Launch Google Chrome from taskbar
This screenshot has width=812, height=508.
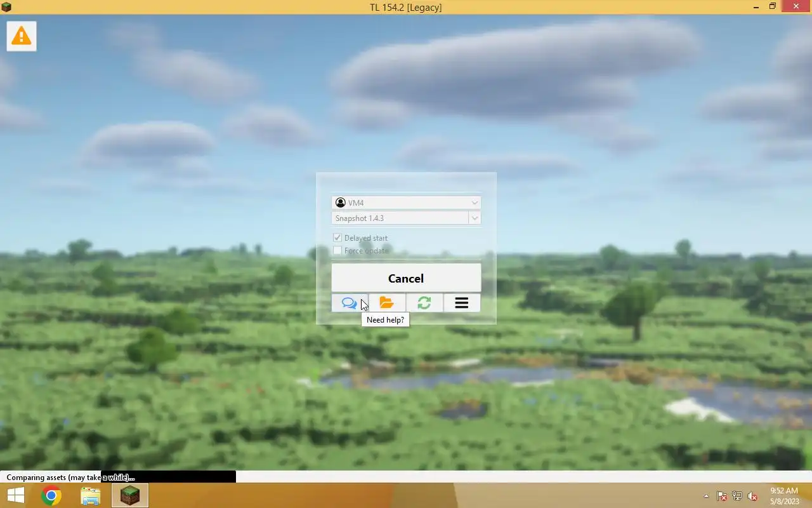(x=51, y=495)
